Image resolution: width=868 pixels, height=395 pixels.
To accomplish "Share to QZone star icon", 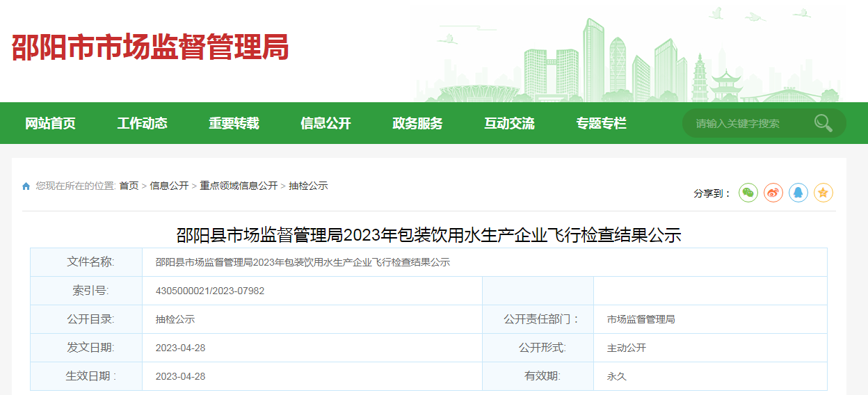I will click(823, 193).
